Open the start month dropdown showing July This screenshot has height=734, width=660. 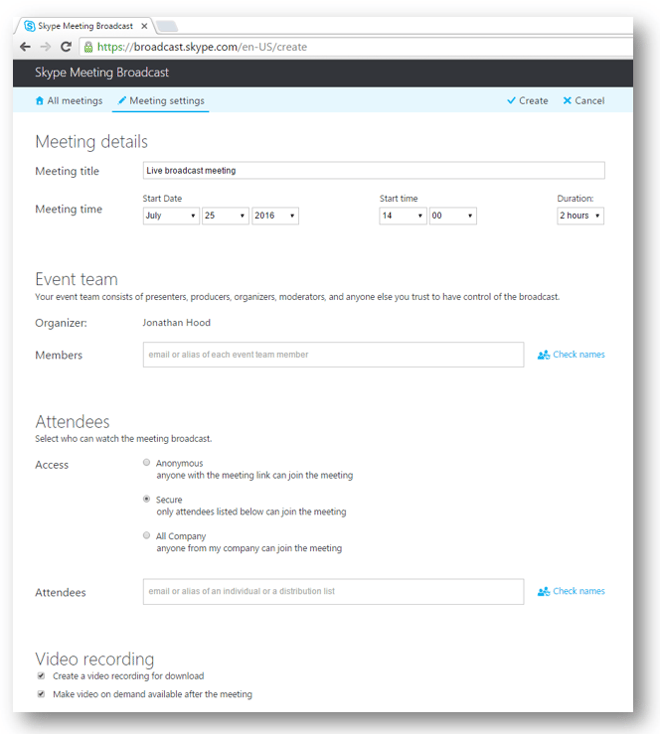point(171,216)
